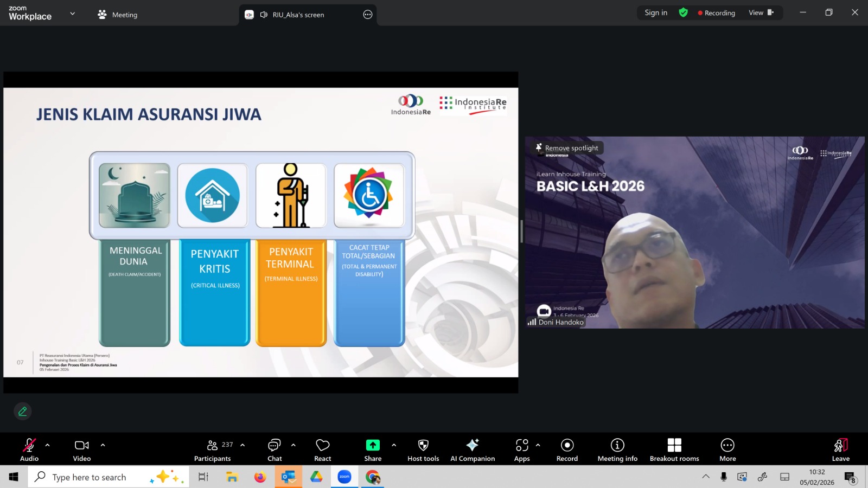Launch AI Companion
The image size is (868, 488).
tap(473, 450)
